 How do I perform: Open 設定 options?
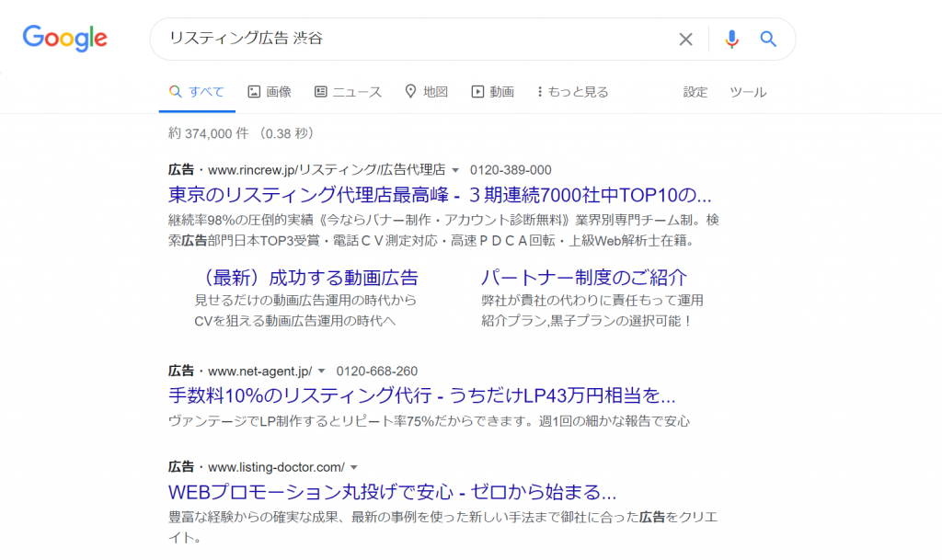click(695, 92)
